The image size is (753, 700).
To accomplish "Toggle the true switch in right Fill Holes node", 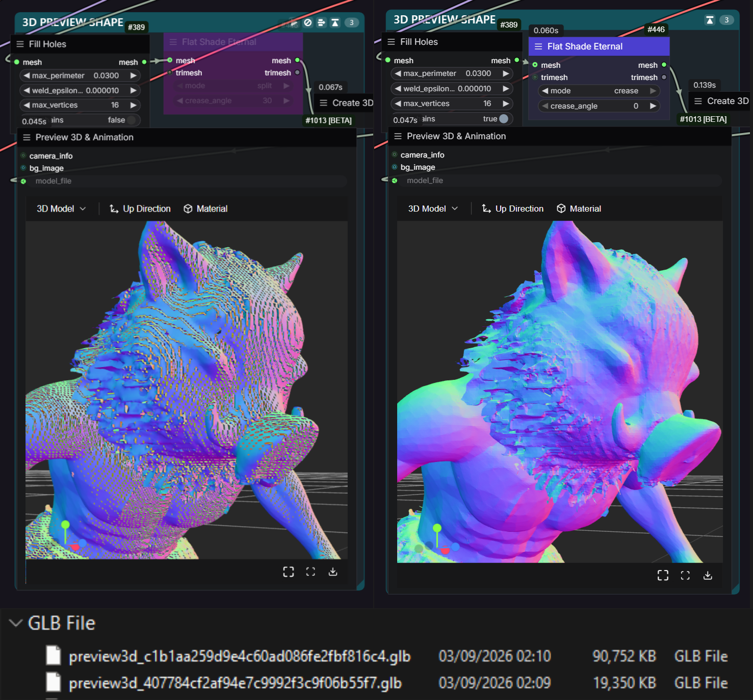I will [x=504, y=118].
